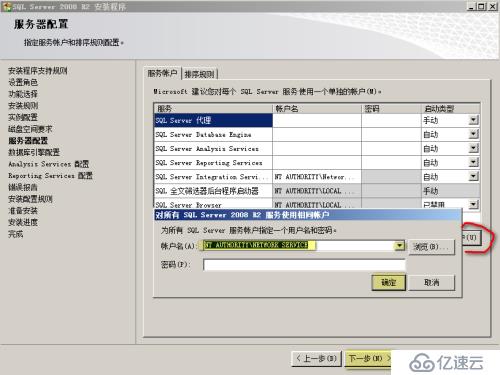Click the 浏览(B)... browse button

431,247
